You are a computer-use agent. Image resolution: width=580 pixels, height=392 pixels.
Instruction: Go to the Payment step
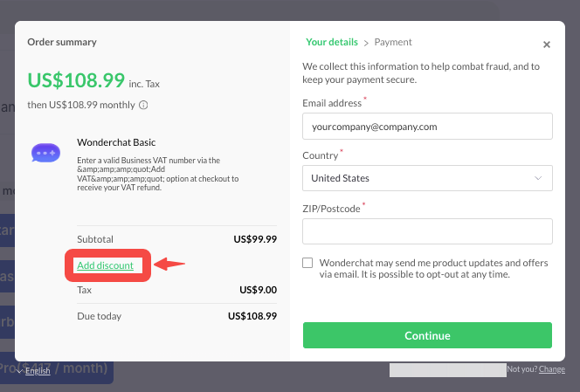pyautogui.click(x=393, y=42)
